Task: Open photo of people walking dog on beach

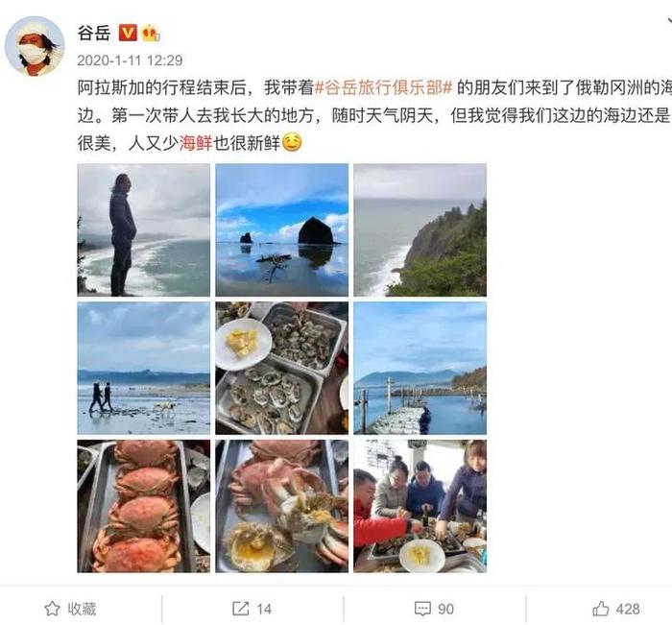Action: point(144,369)
